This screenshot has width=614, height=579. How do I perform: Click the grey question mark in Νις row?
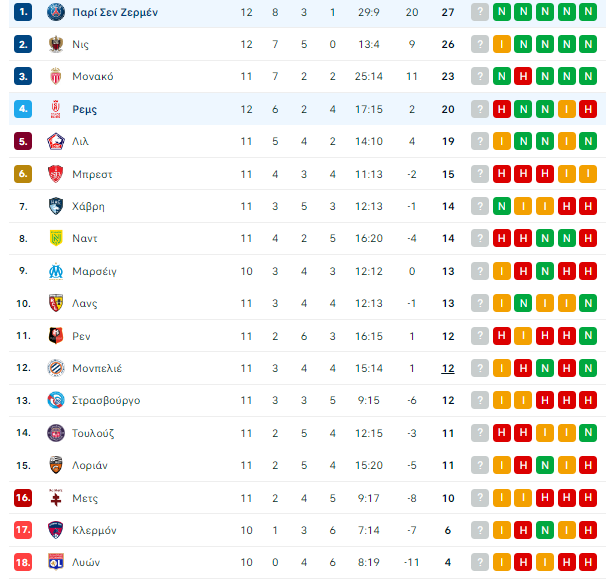(x=480, y=44)
